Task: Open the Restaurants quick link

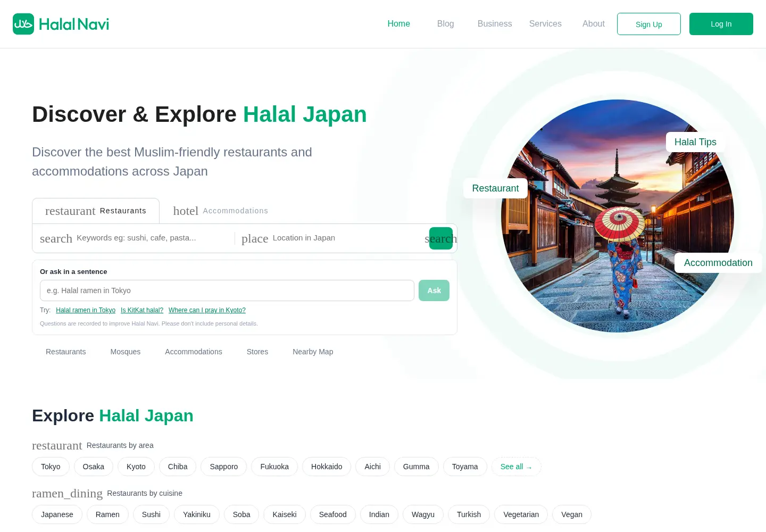Action: pyautogui.click(x=66, y=352)
